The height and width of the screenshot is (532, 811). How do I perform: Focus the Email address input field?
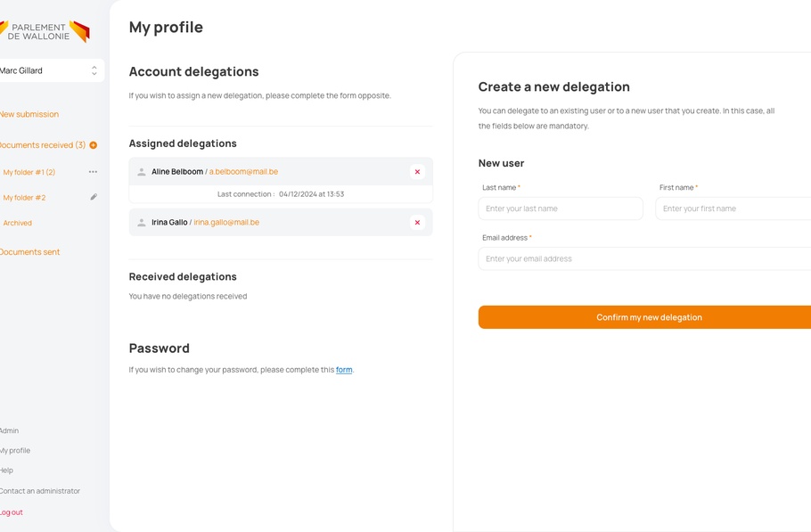(x=644, y=258)
